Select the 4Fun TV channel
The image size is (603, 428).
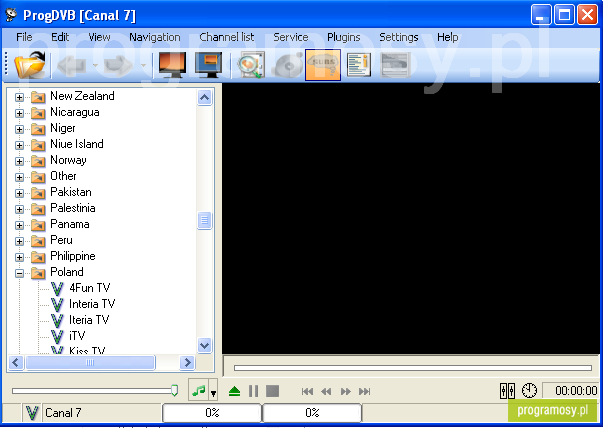90,288
